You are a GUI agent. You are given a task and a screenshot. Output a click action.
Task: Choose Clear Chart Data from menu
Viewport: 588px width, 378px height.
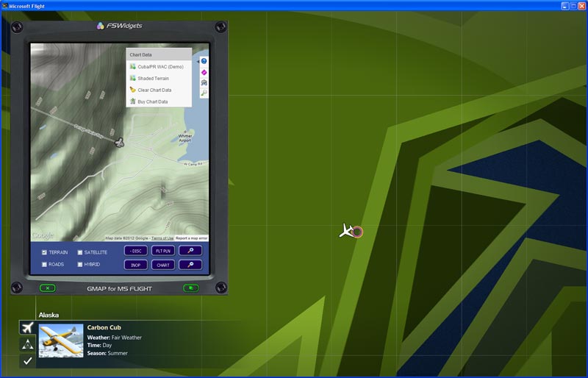159,90
